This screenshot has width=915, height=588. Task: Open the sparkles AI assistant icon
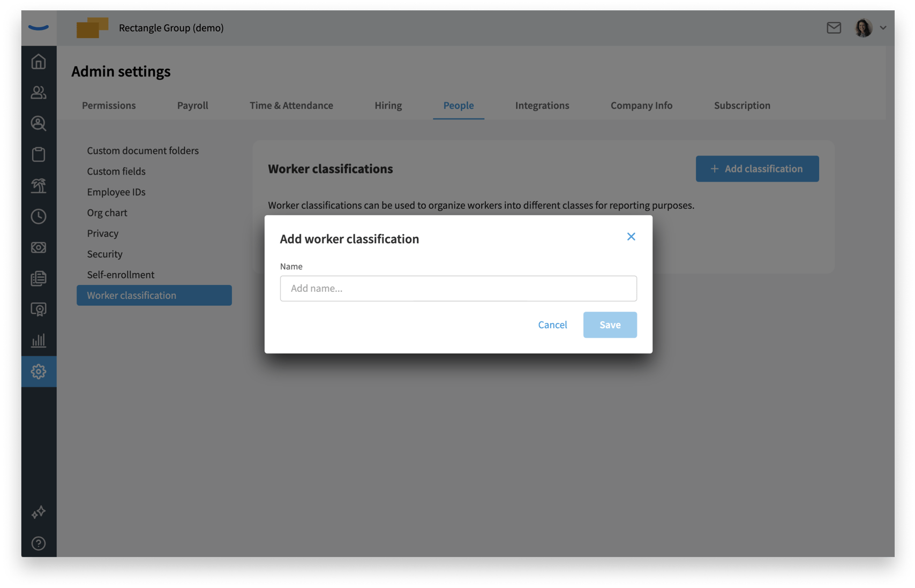coord(38,512)
